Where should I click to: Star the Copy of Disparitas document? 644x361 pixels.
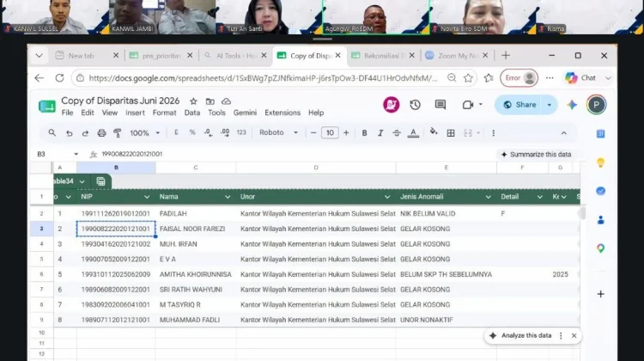[x=193, y=101]
